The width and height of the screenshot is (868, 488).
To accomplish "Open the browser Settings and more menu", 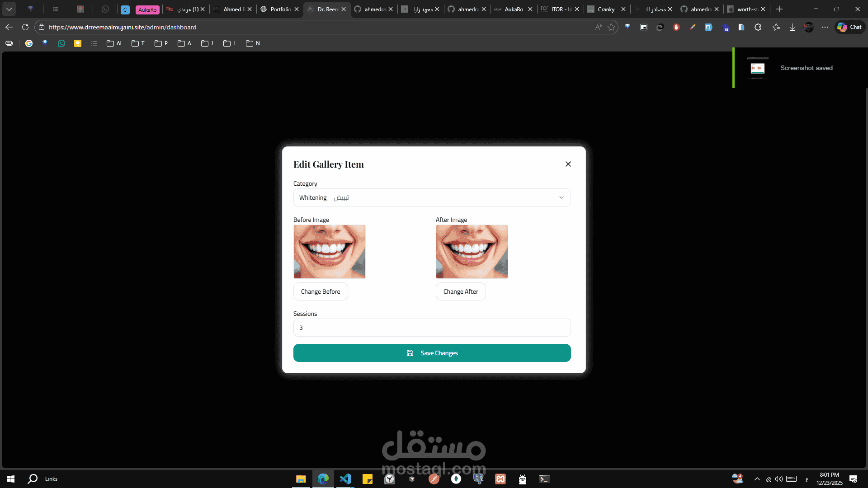I will coord(825,27).
